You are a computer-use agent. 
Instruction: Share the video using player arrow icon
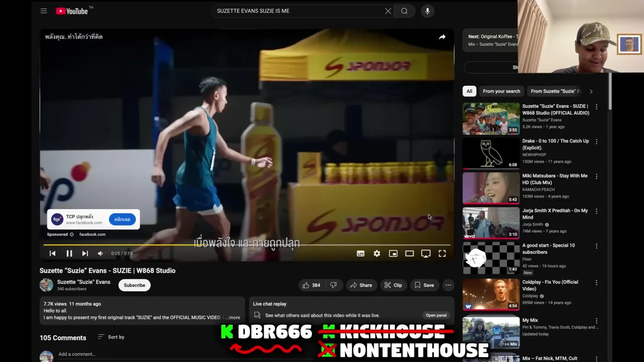pos(442,37)
